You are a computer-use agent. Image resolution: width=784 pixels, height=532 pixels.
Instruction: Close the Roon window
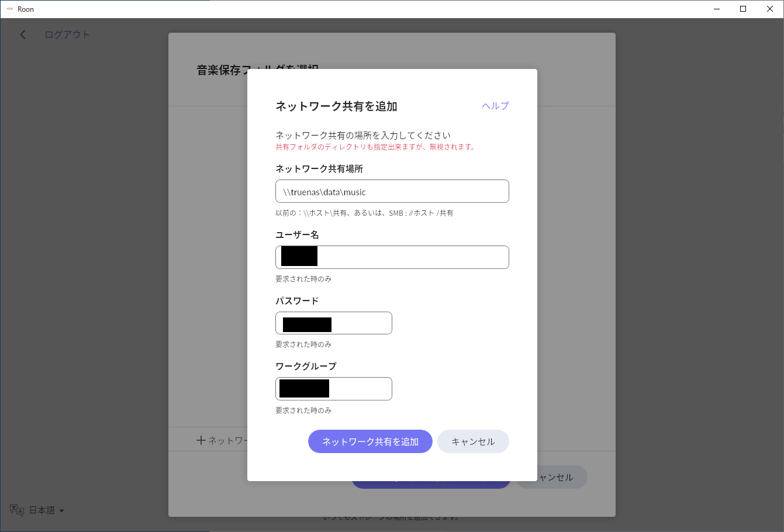[x=770, y=9]
